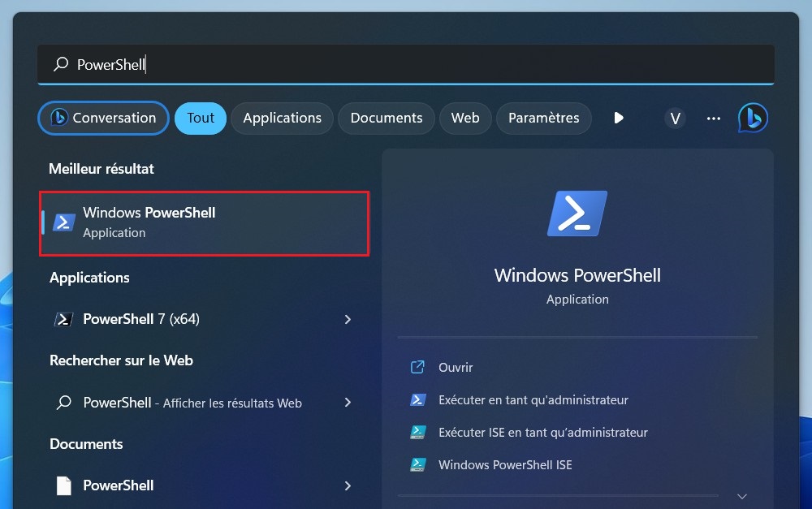Expand the web result for PowerShell

[348, 403]
